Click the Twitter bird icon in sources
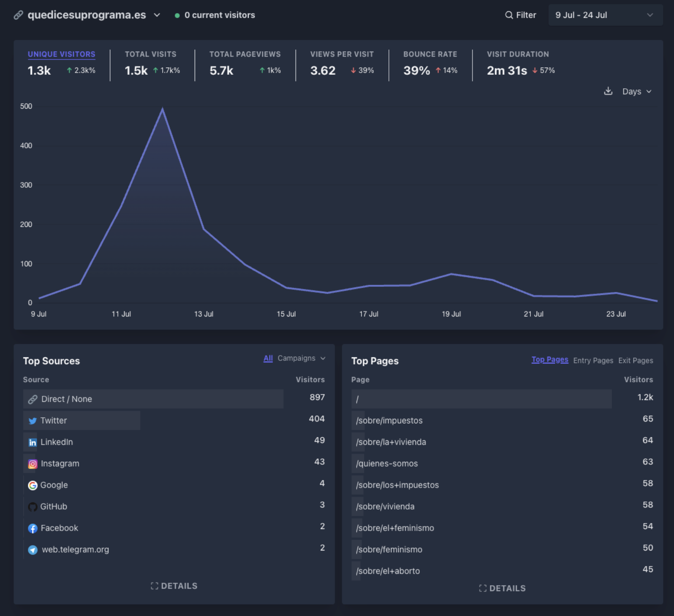The image size is (674, 616). (x=33, y=421)
